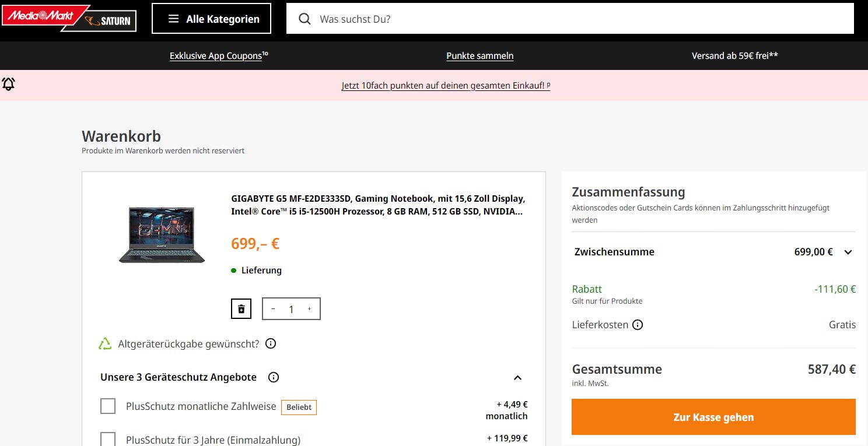Open the Alle Kategorien menu

[211, 19]
